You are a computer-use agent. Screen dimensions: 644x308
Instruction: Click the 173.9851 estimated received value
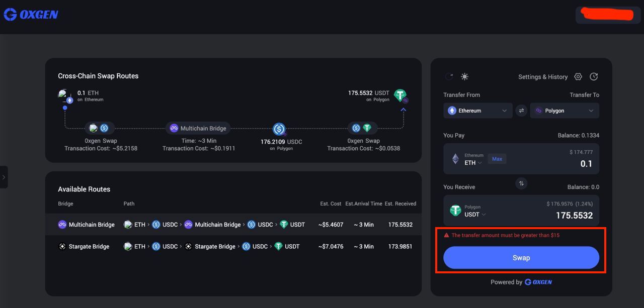400,246
